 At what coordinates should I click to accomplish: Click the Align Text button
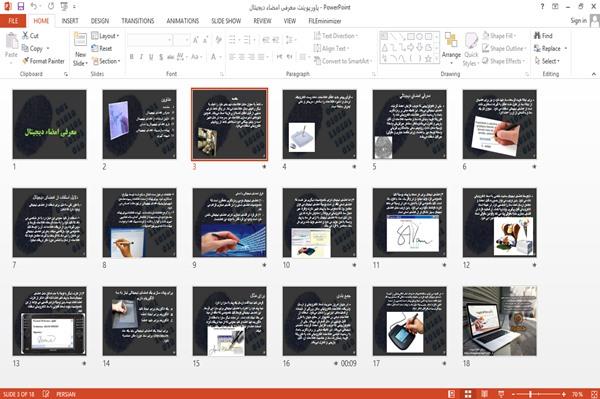[331, 48]
